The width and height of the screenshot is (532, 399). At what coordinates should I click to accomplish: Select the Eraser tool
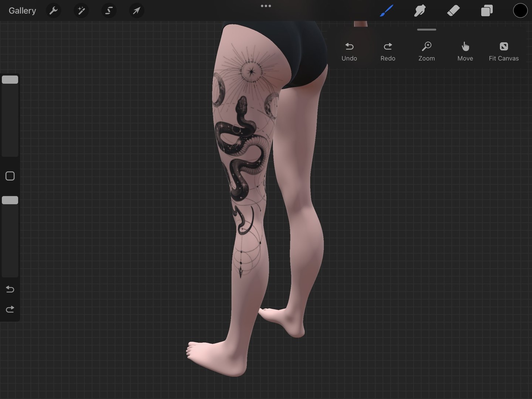coord(453,11)
